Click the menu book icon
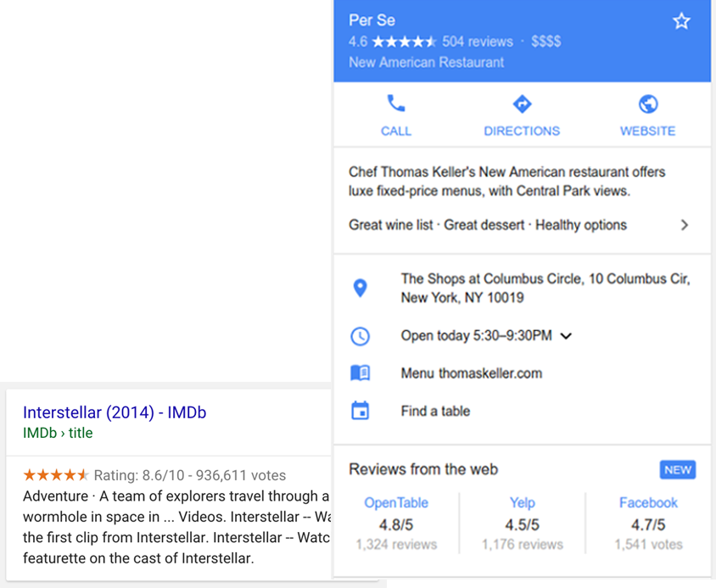The height and width of the screenshot is (588, 716). pyautogui.click(x=360, y=373)
